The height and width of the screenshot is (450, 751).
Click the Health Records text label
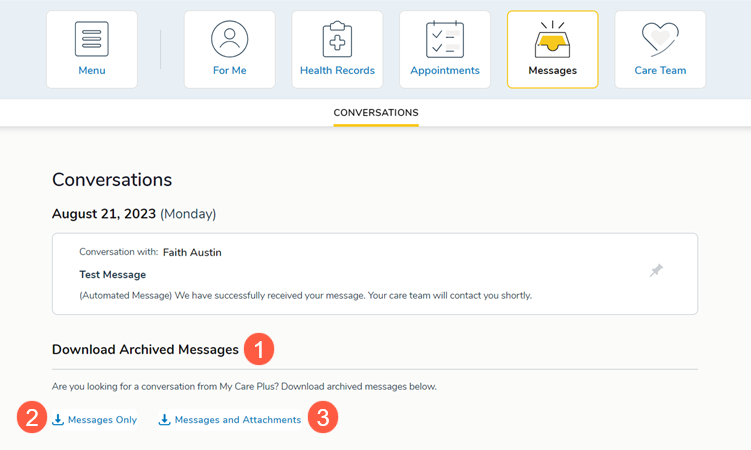point(337,71)
